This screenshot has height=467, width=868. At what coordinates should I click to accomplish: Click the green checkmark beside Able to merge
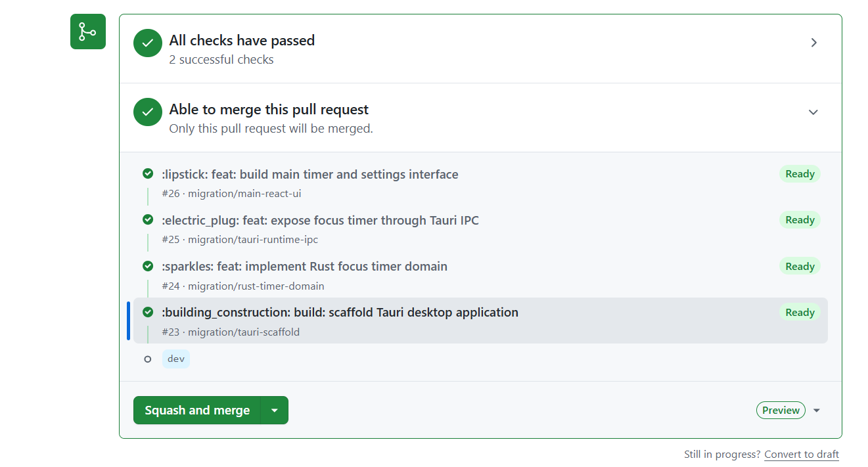(x=148, y=112)
